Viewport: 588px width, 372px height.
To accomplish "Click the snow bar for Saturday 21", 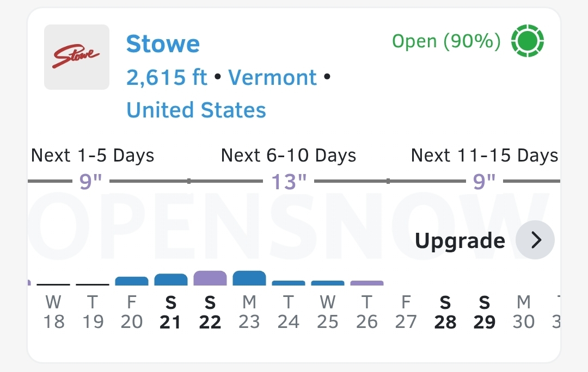I will pyautogui.click(x=171, y=280).
